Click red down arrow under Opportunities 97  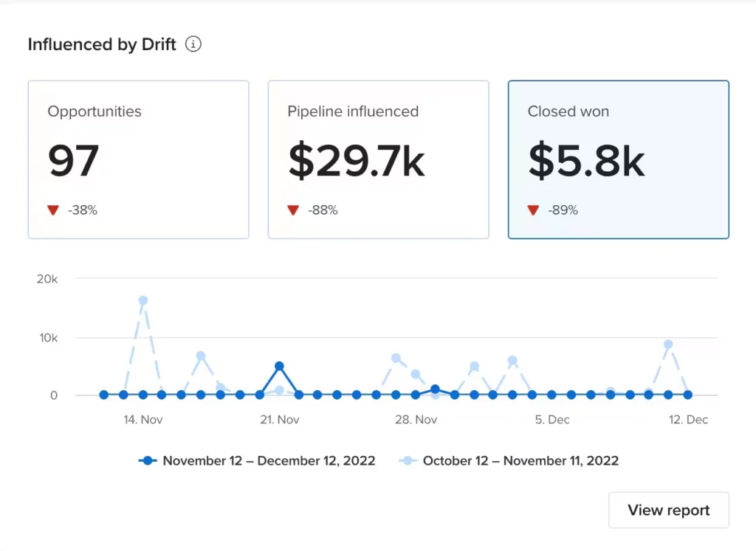pyautogui.click(x=53, y=210)
